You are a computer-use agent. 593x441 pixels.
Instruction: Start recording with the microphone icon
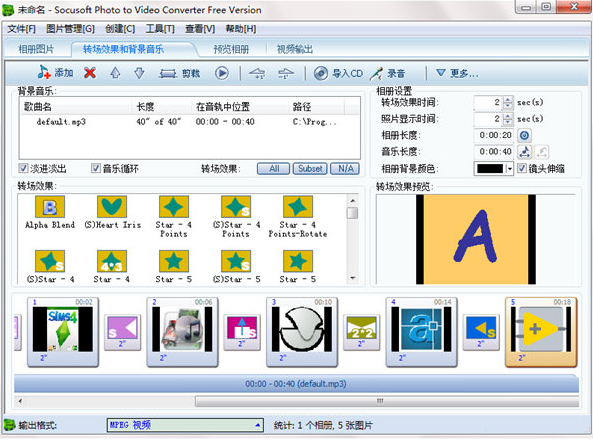(x=376, y=73)
